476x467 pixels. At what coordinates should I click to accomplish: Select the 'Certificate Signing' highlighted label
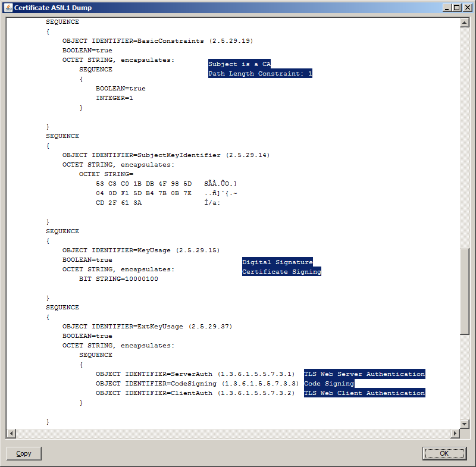coord(281,271)
